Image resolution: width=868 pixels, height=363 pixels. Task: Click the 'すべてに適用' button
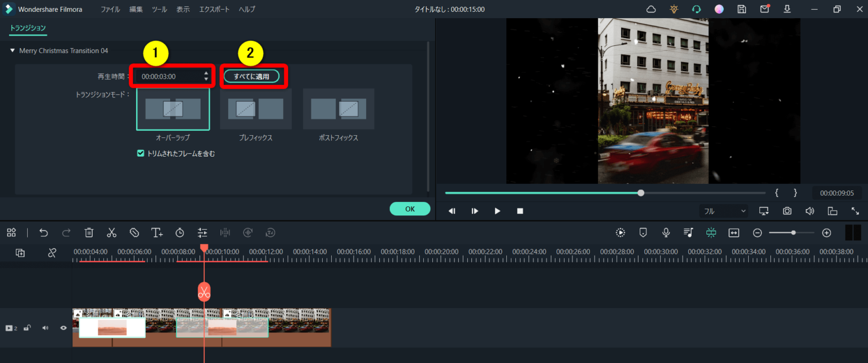251,76
